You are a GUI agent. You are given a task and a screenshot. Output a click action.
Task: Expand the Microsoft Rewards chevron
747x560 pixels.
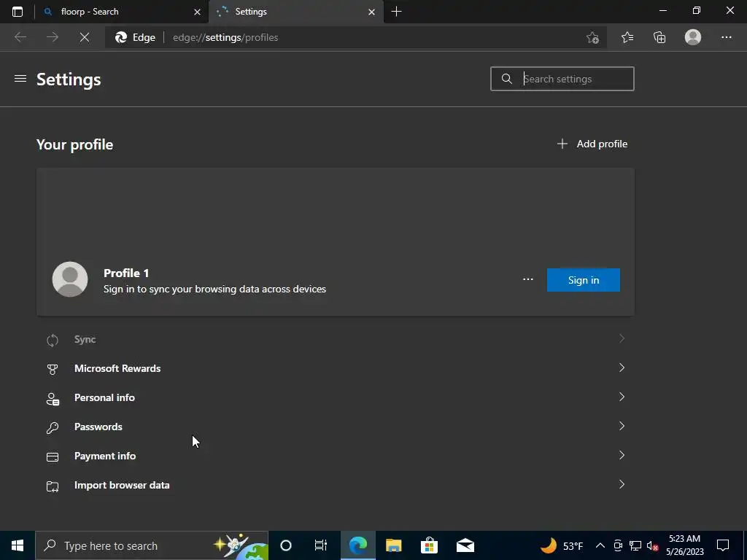[x=622, y=367]
